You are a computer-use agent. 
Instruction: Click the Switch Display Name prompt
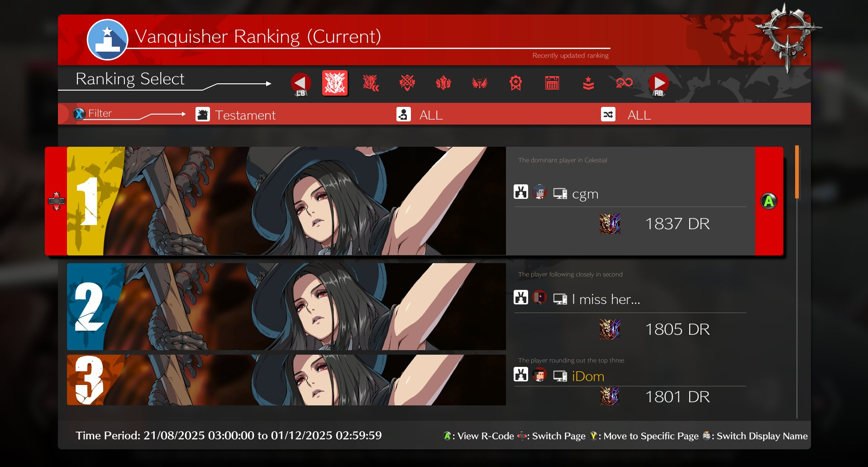pyautogui.click(x=755, y=436)
